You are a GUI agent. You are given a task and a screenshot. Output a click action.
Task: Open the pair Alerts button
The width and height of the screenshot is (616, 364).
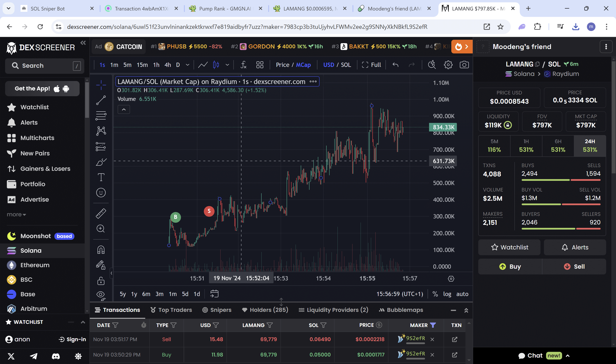(575, 247)
